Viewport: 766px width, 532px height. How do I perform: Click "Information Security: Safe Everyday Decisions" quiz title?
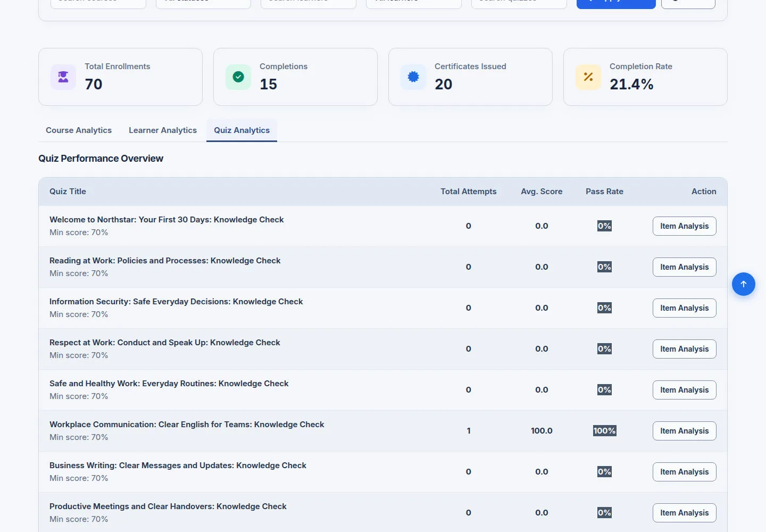pos(176,302)
